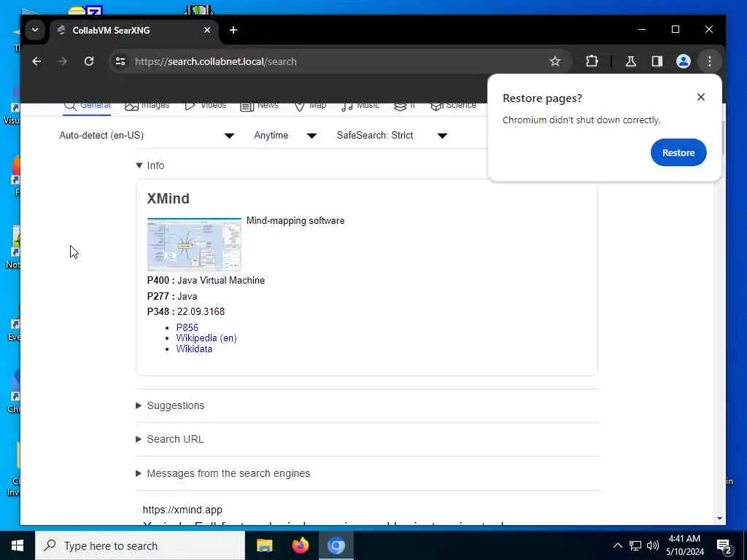The height and width of the screenshot is (560, 747).
Task: Open the P856 link
Action: (187, 327)
